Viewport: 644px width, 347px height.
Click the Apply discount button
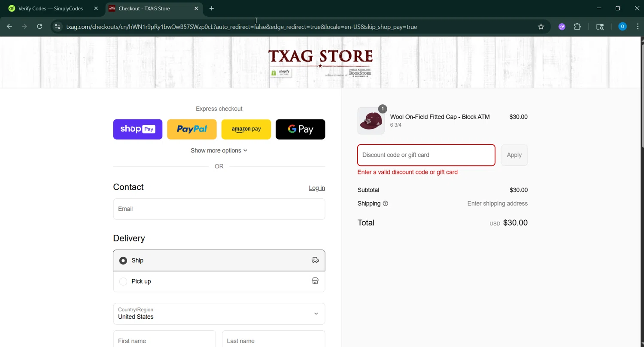pyautogui.click(x=514, y=155)
